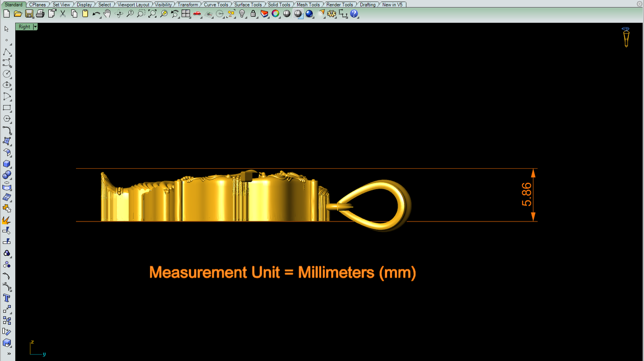Click the Right viewport title label
This screenshot has height=361, width=644.
point(24,27)
